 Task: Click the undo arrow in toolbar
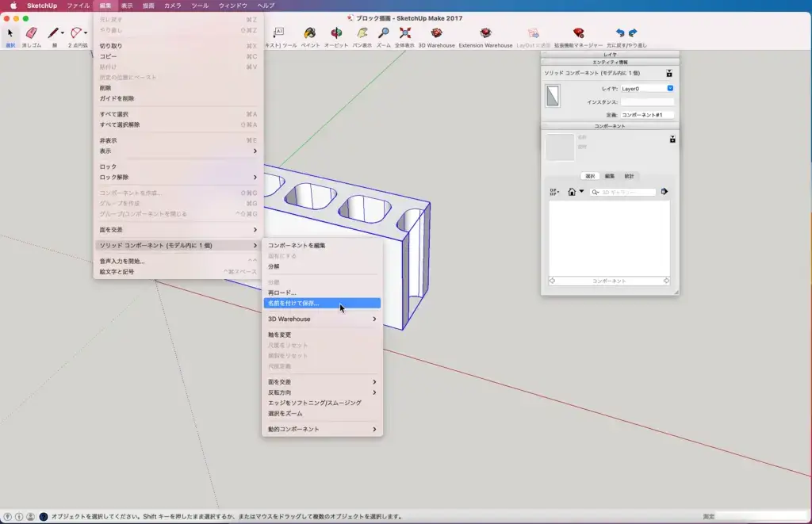point(620,33)
